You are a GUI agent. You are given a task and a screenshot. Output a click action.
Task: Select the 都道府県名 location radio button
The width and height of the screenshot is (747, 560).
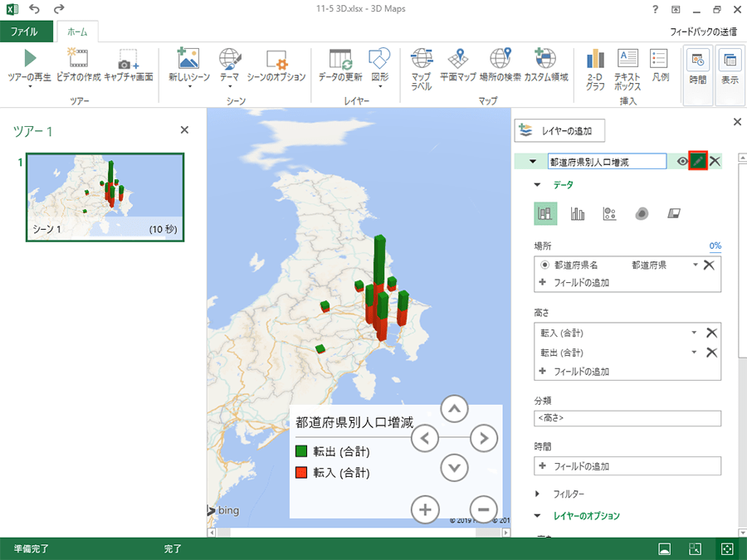(544, 265)
